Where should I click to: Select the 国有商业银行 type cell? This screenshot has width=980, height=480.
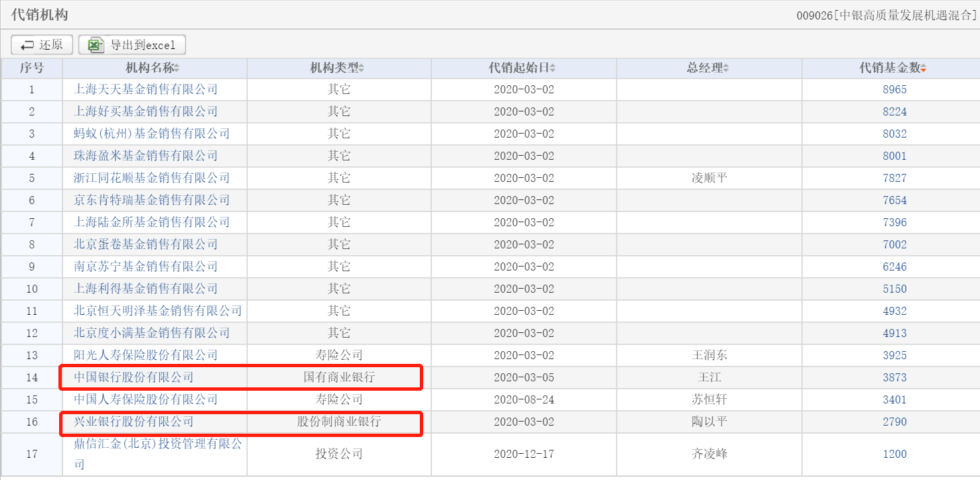(339, 377)
